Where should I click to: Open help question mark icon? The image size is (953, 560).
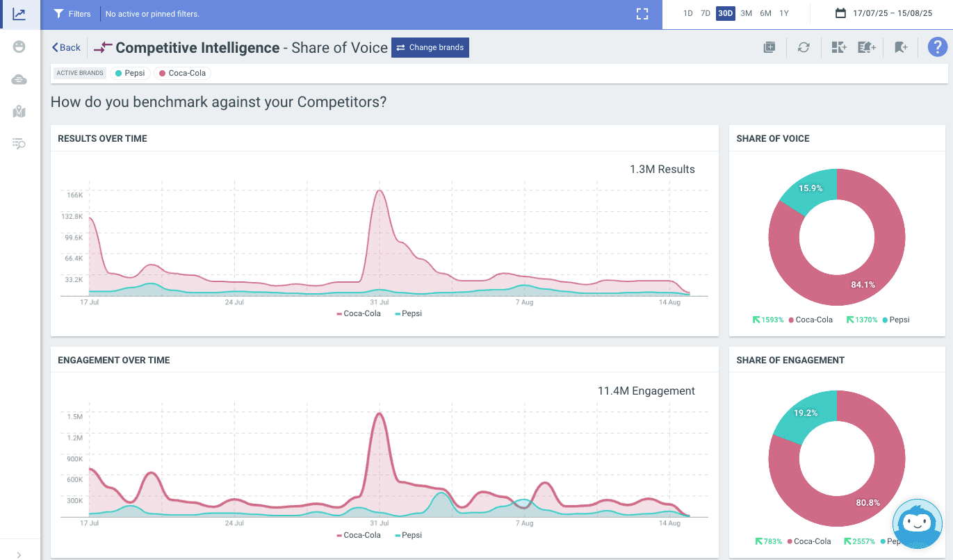(x=937, y=47)
